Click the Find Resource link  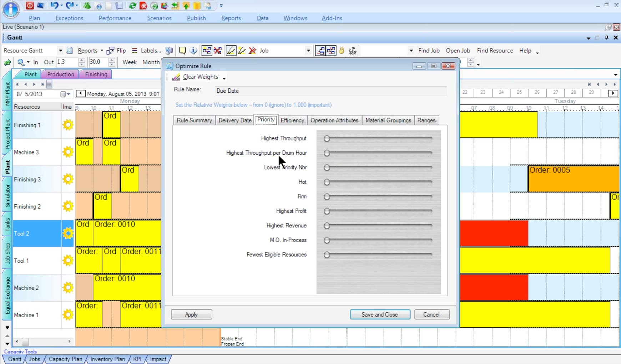click(495, 51)
